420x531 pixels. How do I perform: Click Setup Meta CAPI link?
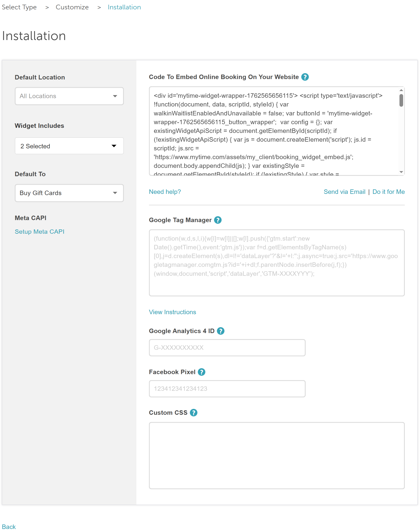coord(40,232)
